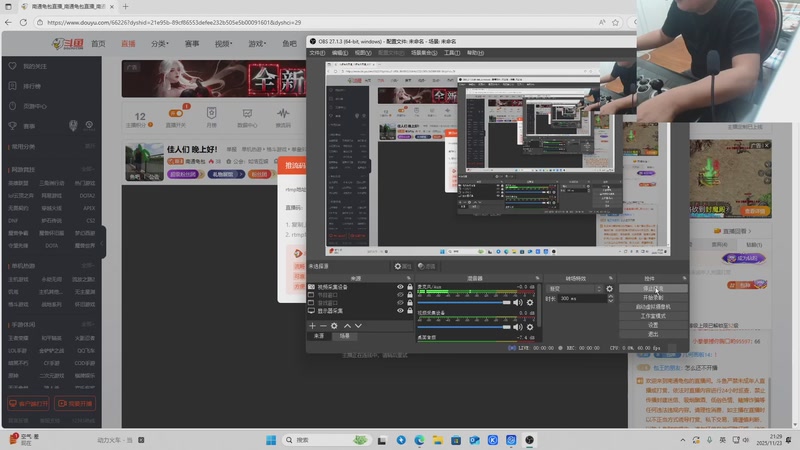
Task: Move selected source down
Action: coord(358,326)
